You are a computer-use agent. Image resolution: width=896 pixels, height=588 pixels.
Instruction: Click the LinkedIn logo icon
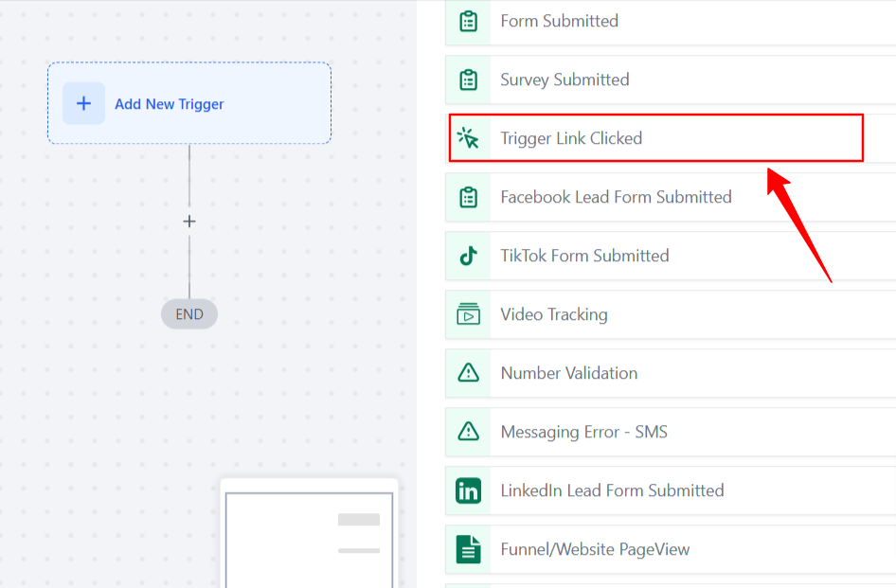pyautogui.click(x=469, y=490)
